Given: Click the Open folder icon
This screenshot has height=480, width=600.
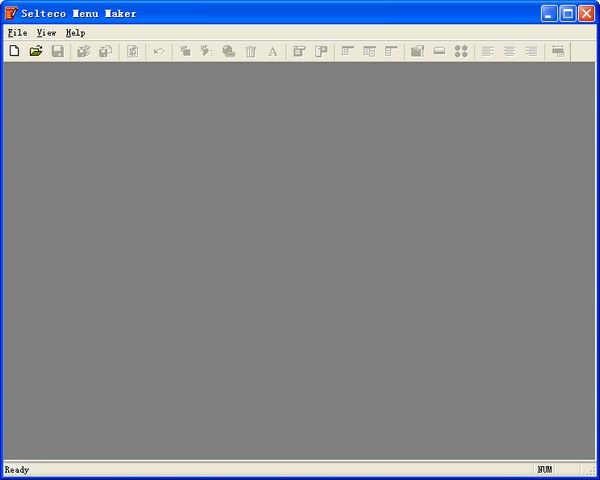Looking at the screenshot, I should (36, 51).
